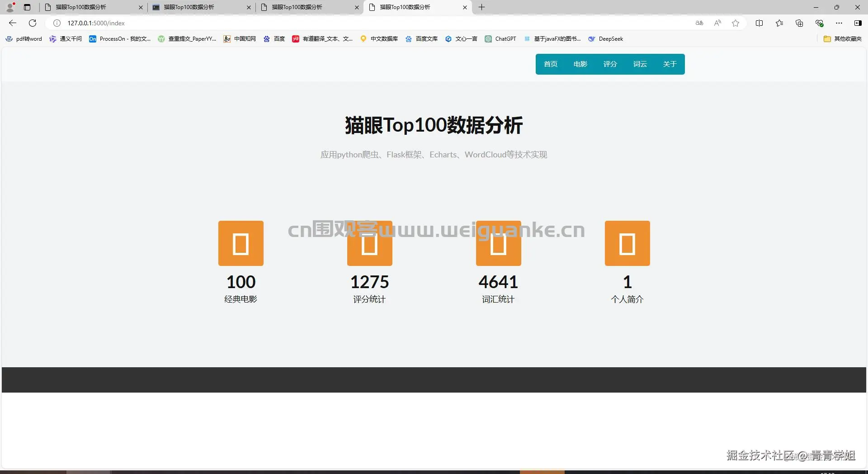Open the 通义千问 bookmark
The width and height of the screenshot is (868, 474).
66,39
